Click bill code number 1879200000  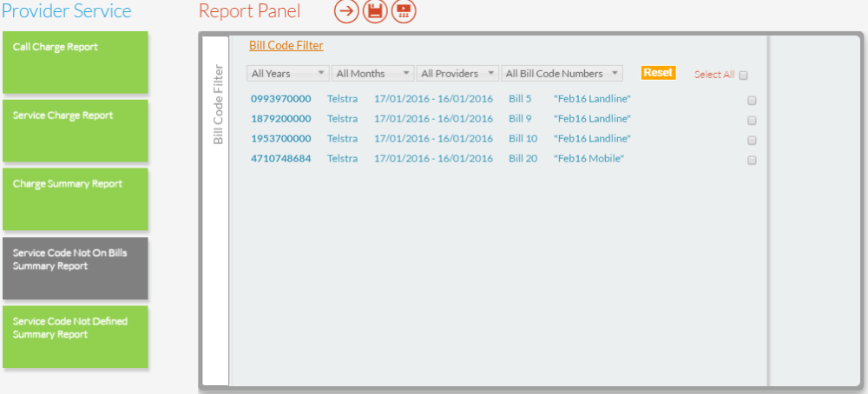(x=280, y=119)
